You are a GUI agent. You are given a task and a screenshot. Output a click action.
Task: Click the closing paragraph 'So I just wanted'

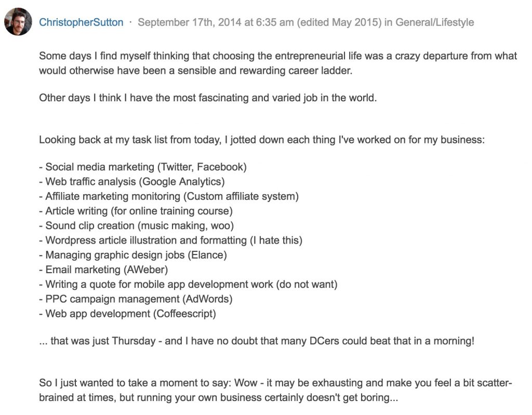[x=275, y=390]
